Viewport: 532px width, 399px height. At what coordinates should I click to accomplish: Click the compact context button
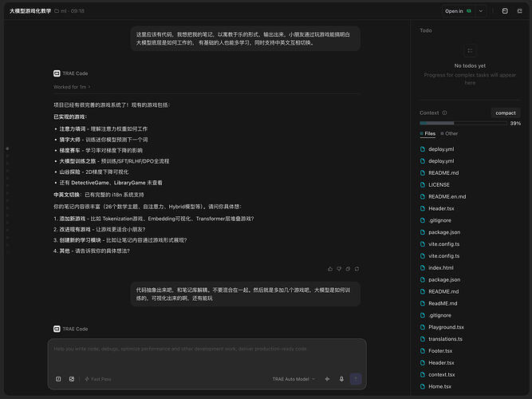506,113
